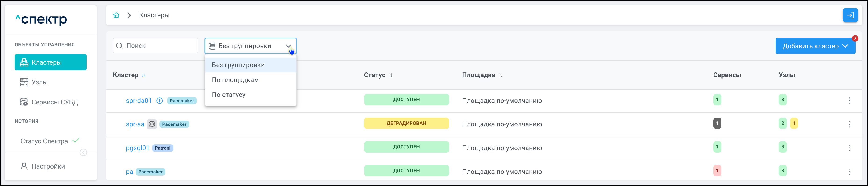Open three-dot menu for pgsql01 row
Screen dimensions: 868x186
tap(850, 148)
